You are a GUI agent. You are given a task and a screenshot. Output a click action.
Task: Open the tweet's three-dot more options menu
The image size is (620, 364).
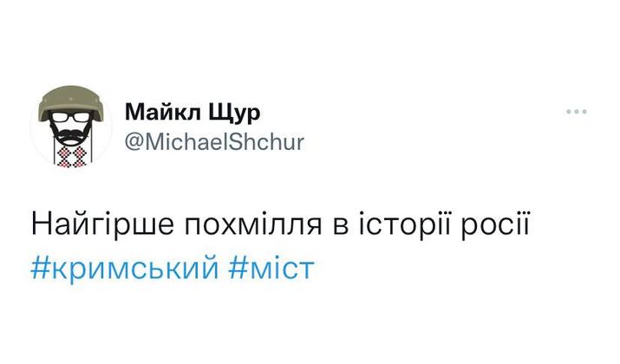[578, 113]
